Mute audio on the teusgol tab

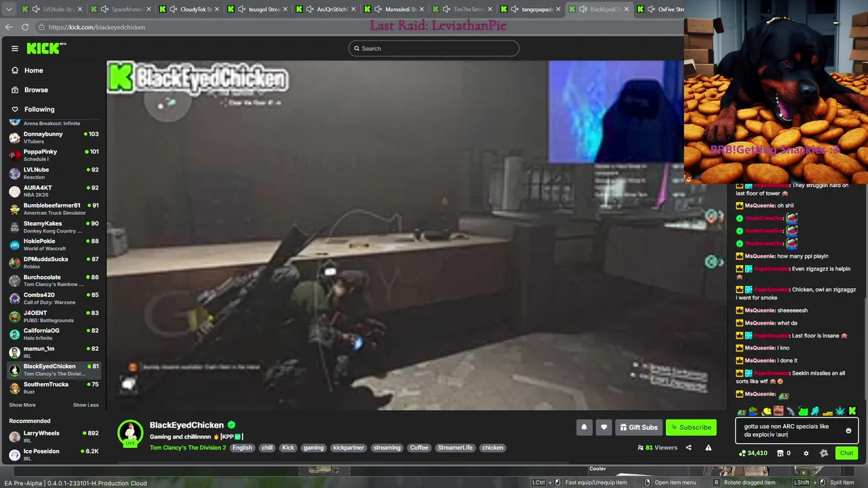point(242,9)
